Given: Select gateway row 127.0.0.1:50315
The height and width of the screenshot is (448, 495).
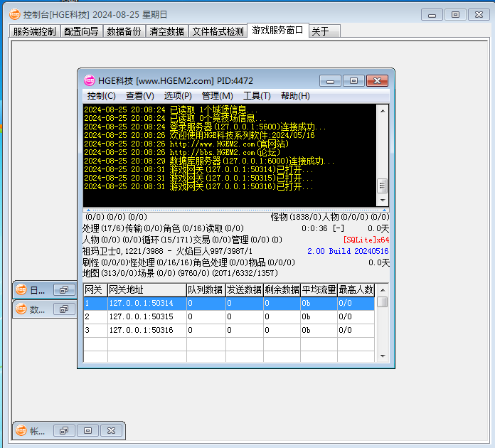Looking at the screenshot, I should click(141, 316).
